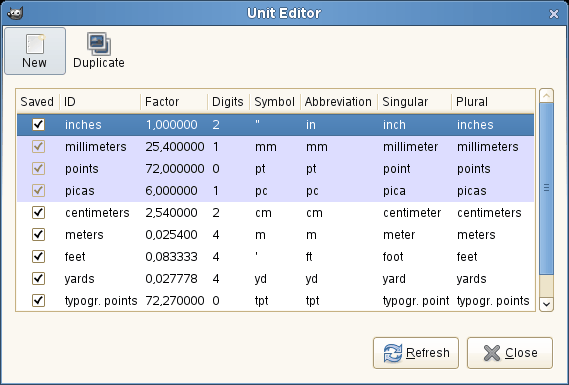
Task: Click the 'yard' singular cell
Action: click(394, 279)
